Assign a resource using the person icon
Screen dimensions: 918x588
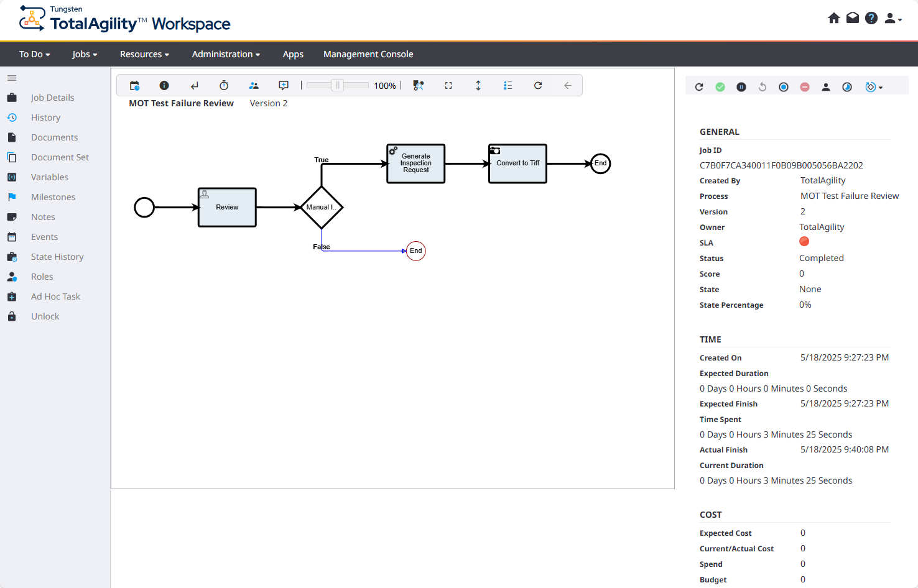pos(826,87)
